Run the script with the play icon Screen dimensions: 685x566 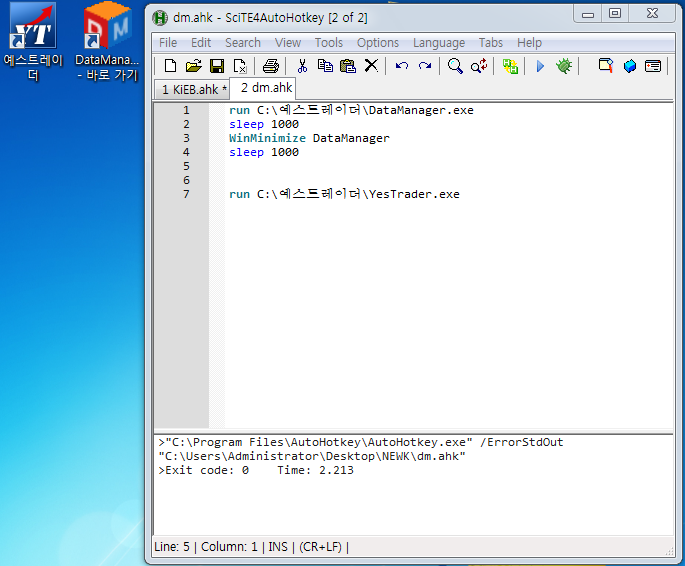click(540, 66)
